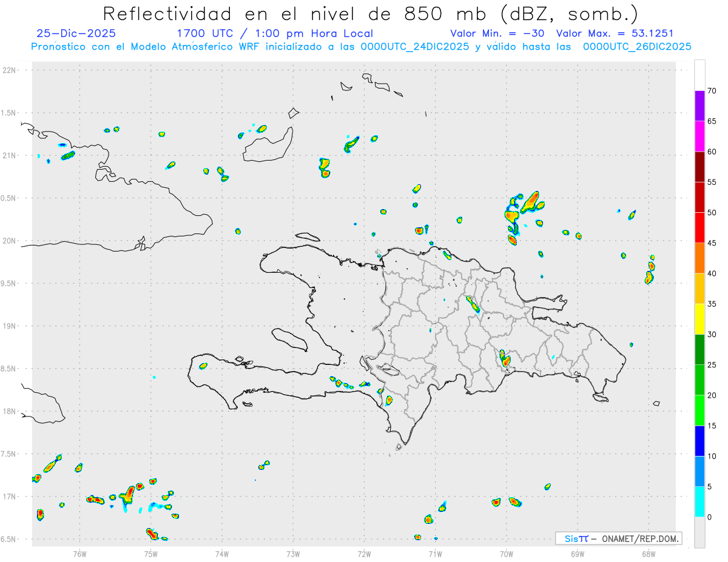The image size is (728, 562).
Task: Click the longitude axis label "74W"
Action: tap(222, 554)
